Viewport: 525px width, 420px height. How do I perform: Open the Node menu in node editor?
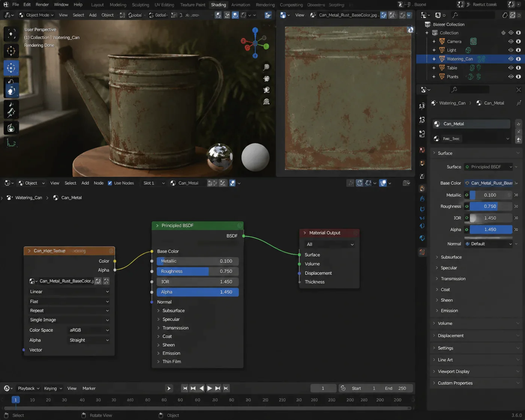tap(98, 183)
